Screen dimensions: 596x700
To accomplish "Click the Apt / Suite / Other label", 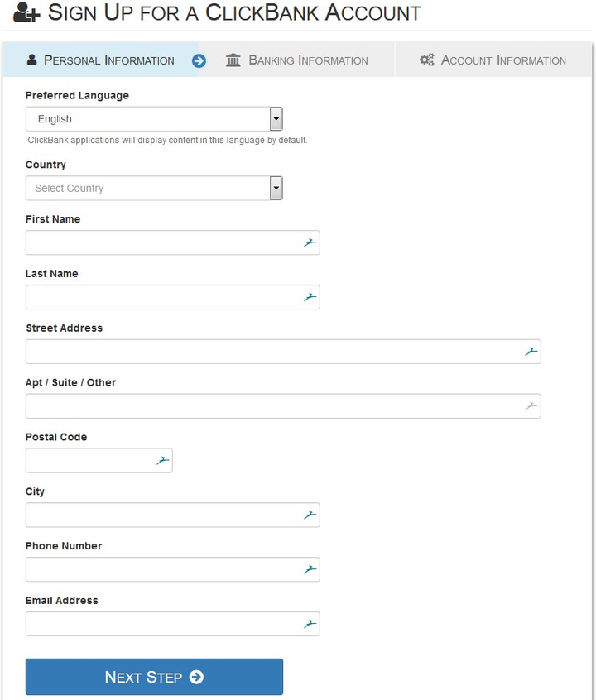I will coord(70,382).
